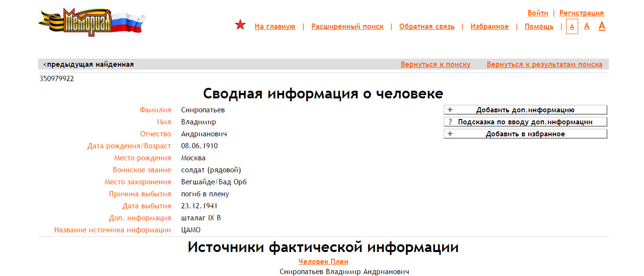644x276 pixels.
Task: Click the Memorial site logo
Action: 91,22
